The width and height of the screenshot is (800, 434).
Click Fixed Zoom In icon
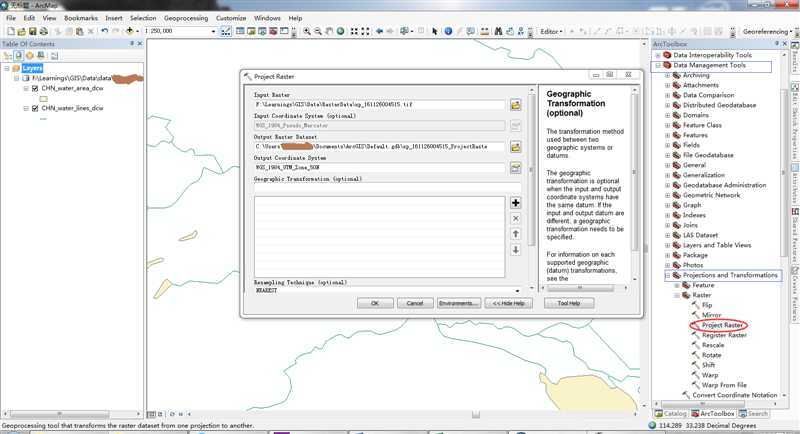(x=354, y=31)
